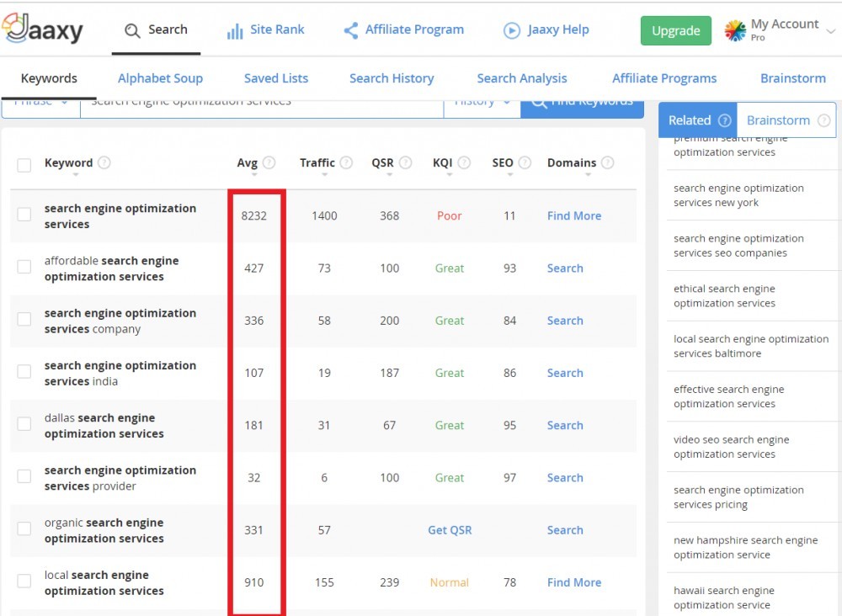Screen dimensions: 842x616
Task: Click Find More for 'search engine optimization services'
Action: click(574, 215)
